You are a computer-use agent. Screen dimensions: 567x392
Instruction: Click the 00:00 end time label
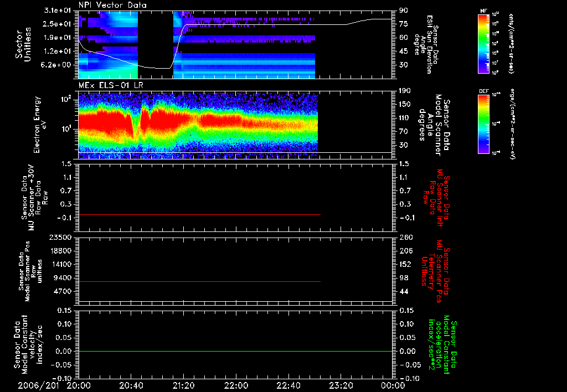[393, 385]
